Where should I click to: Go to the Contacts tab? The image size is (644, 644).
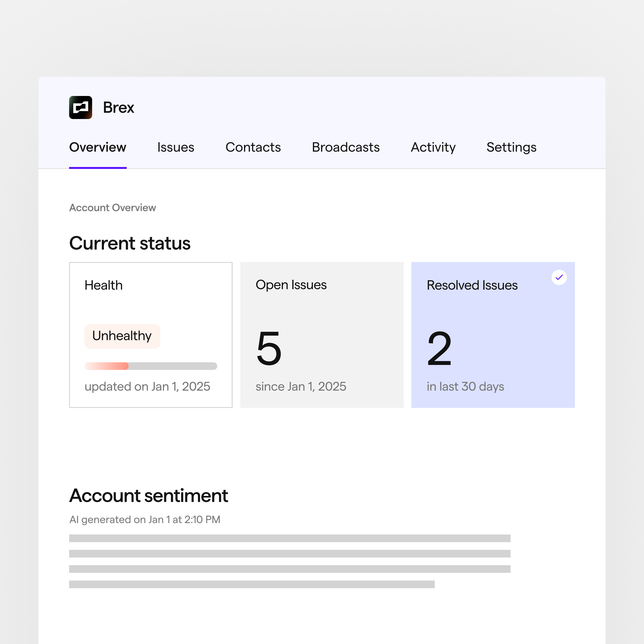[x=253, y=147]
